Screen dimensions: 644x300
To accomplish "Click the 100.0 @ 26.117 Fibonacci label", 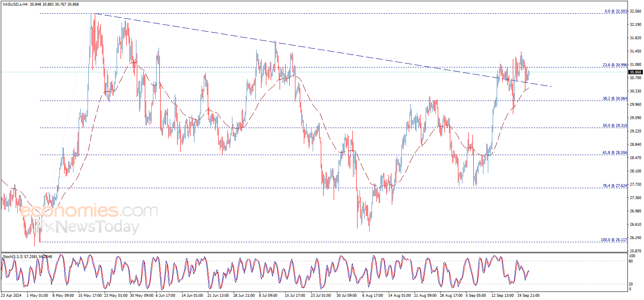I will pos(614,240).
